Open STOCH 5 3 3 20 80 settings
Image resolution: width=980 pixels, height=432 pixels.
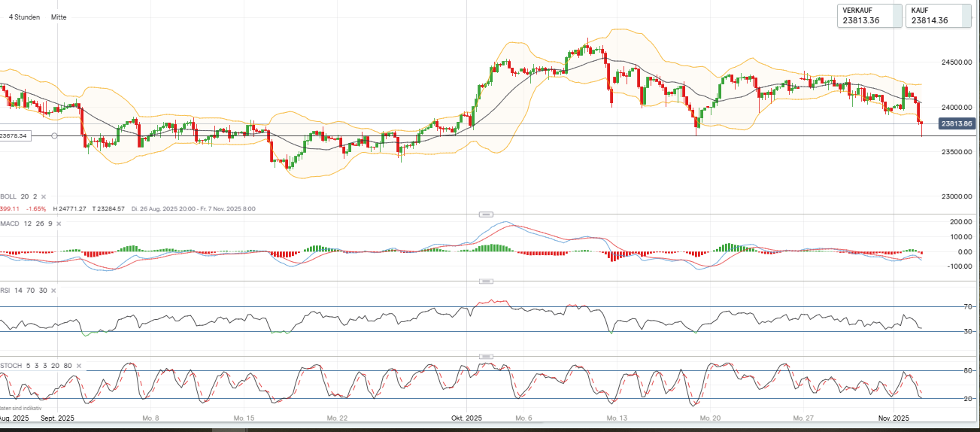pos(35,366)
